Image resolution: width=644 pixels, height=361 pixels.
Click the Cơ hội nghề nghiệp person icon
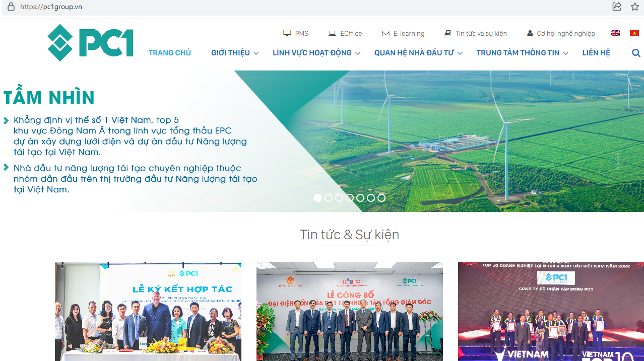(x=530, y=33)
